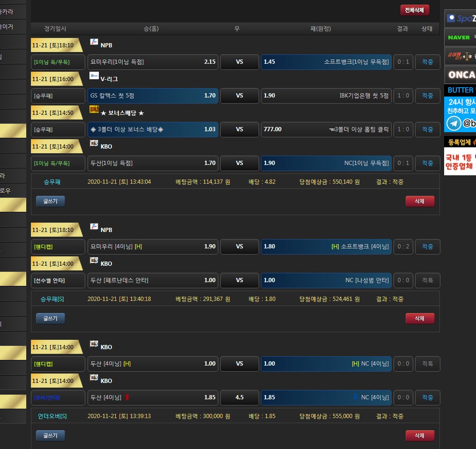Open the NAVER banner on the right side
This screenshot has height=449, width=476.
(x=460, y=37)
